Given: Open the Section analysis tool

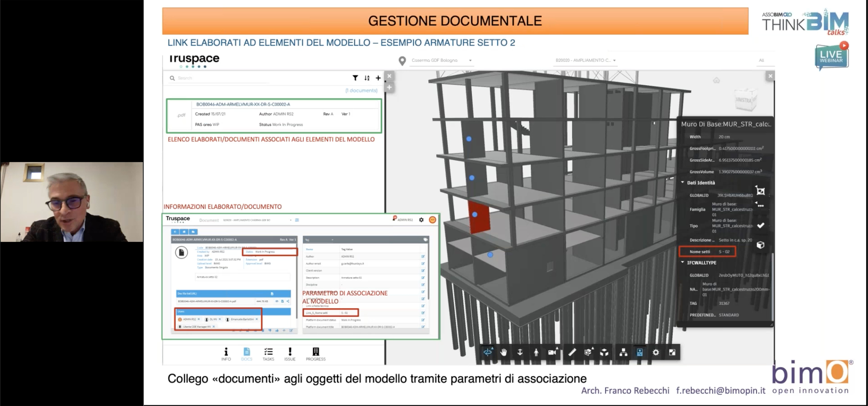Looking at the screenshot, I should tap(588, 352).
